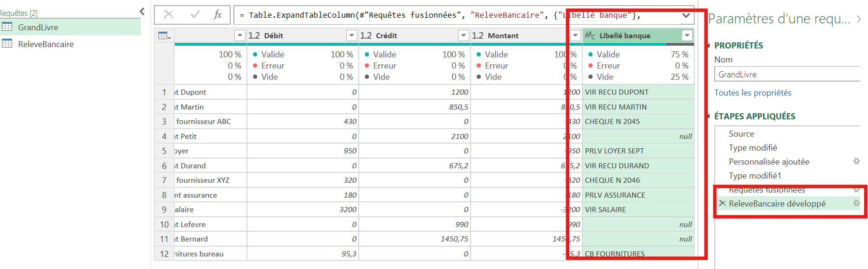
Task: Select the CHEQUE N 2045 cell
Action: point(638,122)
